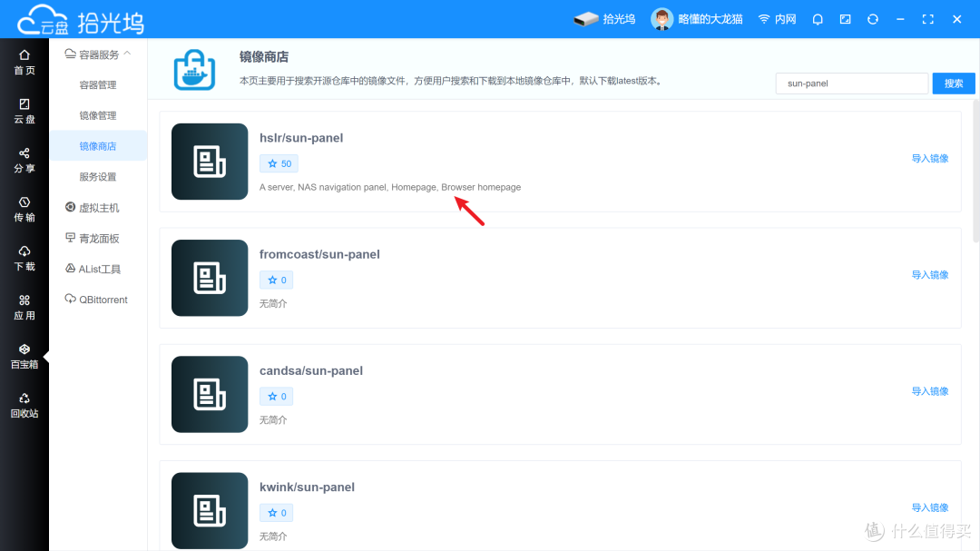Open 服务设置 submenu item
Image resolution: width=980 pixels, height=551 pixels.
[98, 177]
